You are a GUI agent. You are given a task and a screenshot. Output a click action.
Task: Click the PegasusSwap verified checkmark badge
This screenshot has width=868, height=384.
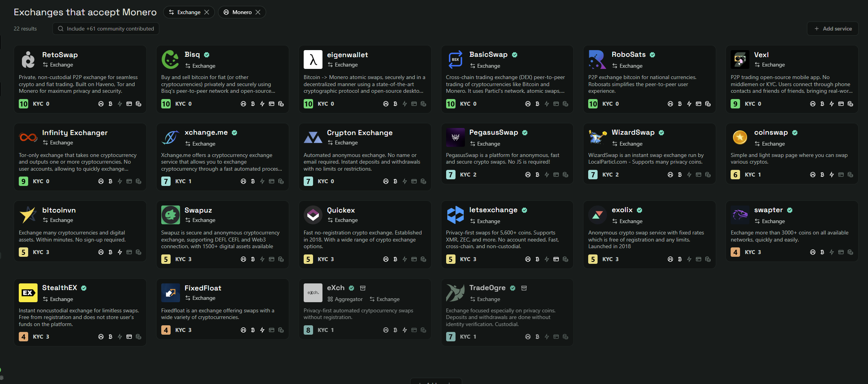click(525, 133)
